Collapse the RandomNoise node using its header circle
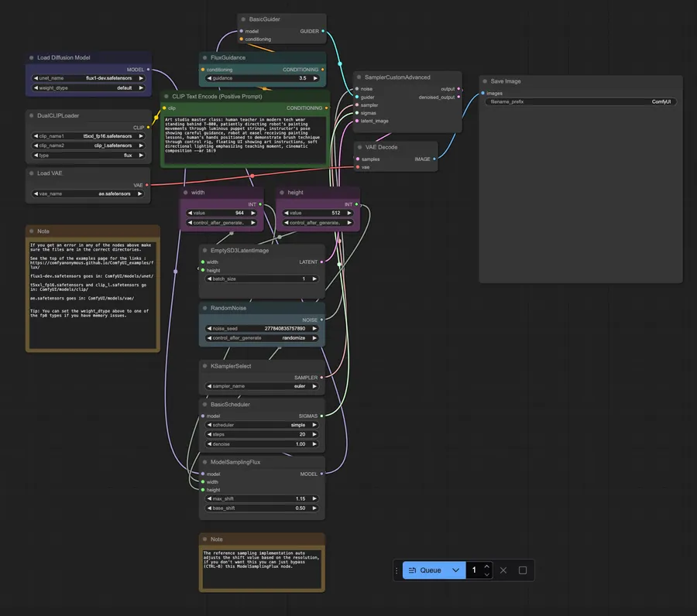This screenshot has height=616, width=697. click(x=204, y=308)
